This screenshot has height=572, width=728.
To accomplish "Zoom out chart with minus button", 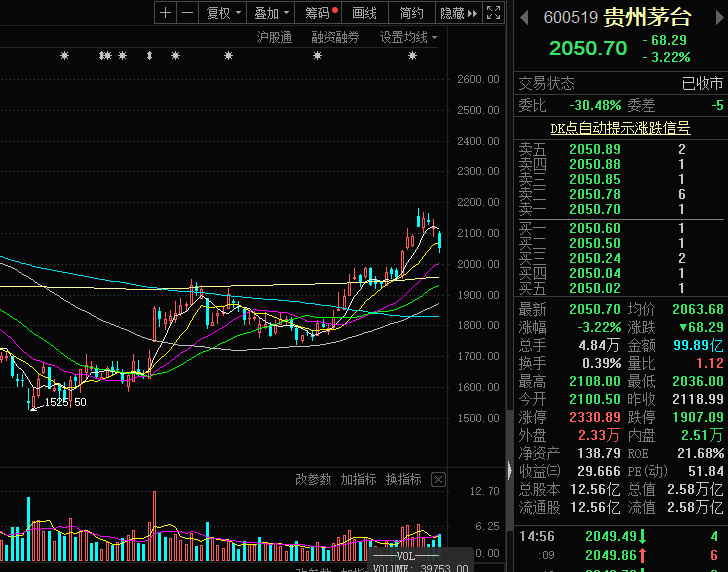I will point(188,13).
